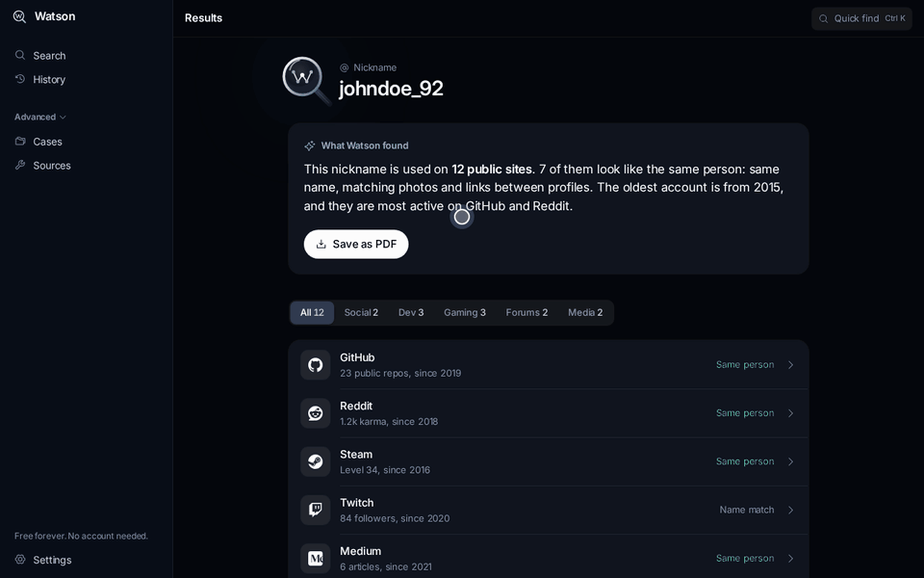The height and width of the screenshot is (578, 924).
Task: Click the Save as PDF button
Action: 356,244
